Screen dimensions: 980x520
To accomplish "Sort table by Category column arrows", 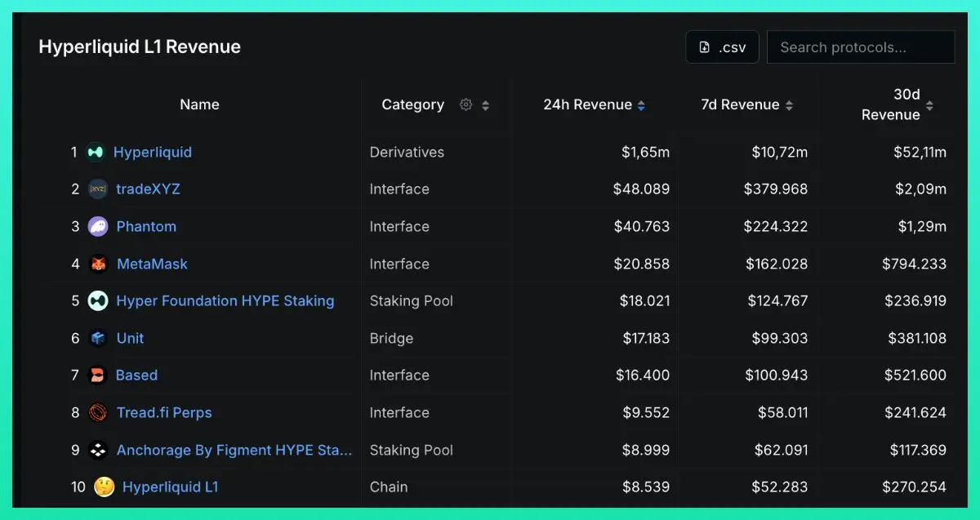I will click(485, 104).
